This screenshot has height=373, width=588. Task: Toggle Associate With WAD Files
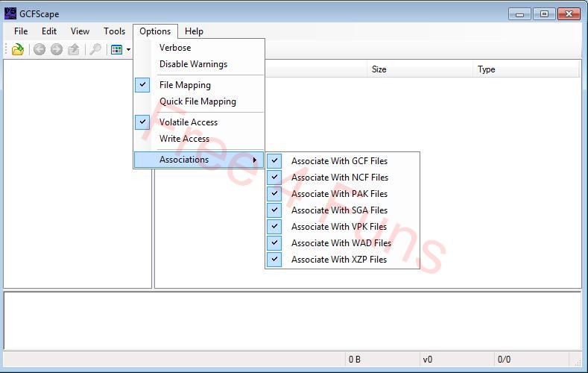click(341, 243)
